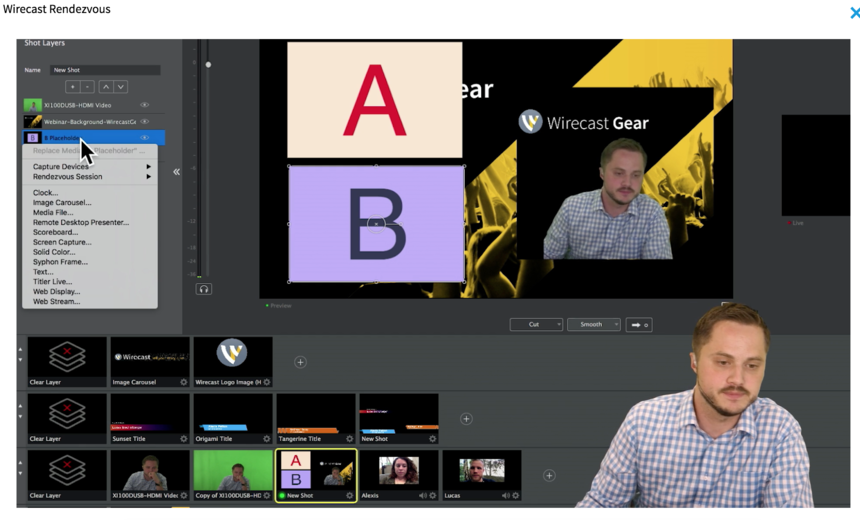This screenshot has height=520, width=860.
Task: Open settings gear for Sunset Title shot
Action: pyautogui.click(x=184, y=439)
